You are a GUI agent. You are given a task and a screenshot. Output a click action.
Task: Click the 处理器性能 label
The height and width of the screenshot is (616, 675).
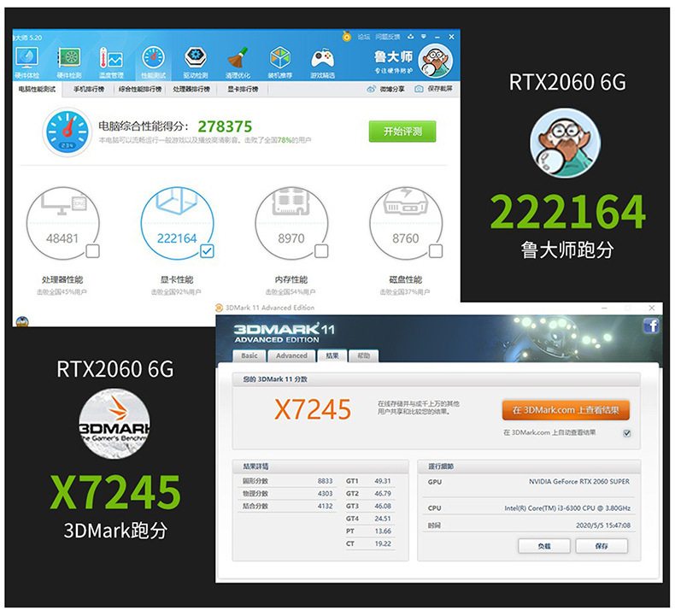(62, 279)
